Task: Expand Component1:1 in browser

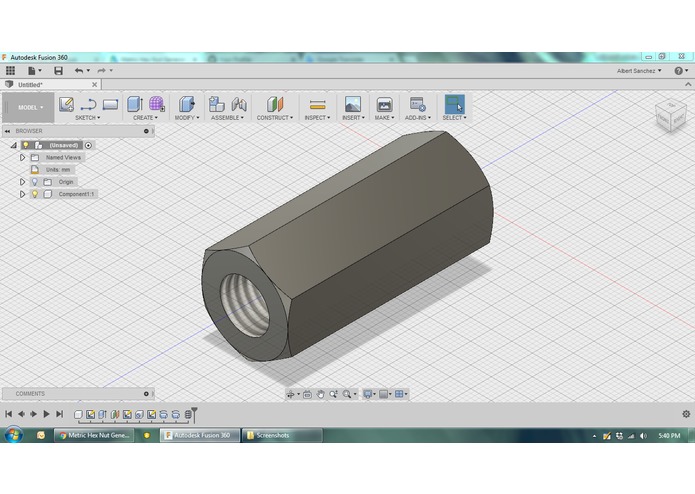Action: [22, 194]
